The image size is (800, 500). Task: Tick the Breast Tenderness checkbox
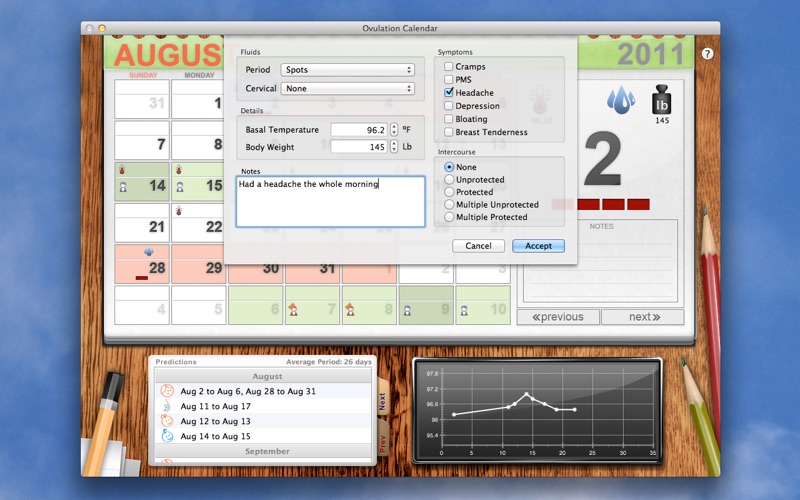pos(449,132)
